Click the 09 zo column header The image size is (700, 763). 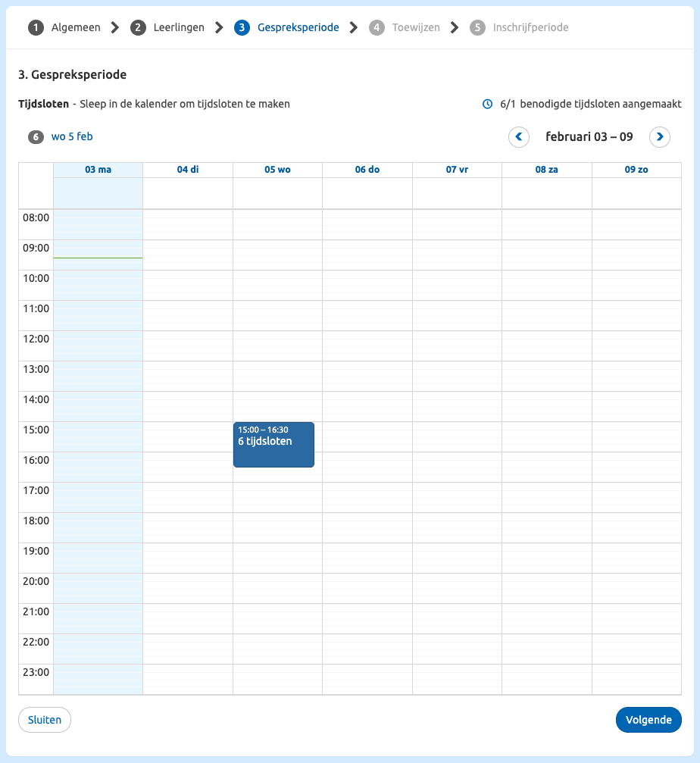(x=636, y=169)
